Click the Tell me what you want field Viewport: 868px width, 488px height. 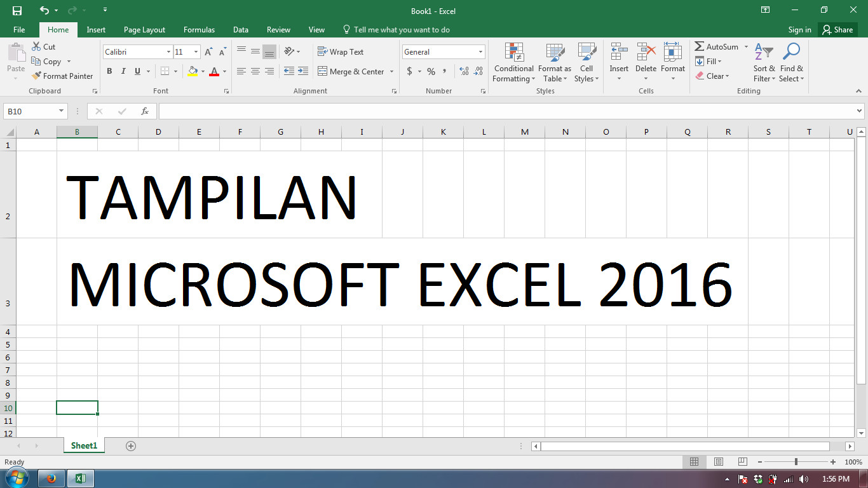click(x=396, y=30)
